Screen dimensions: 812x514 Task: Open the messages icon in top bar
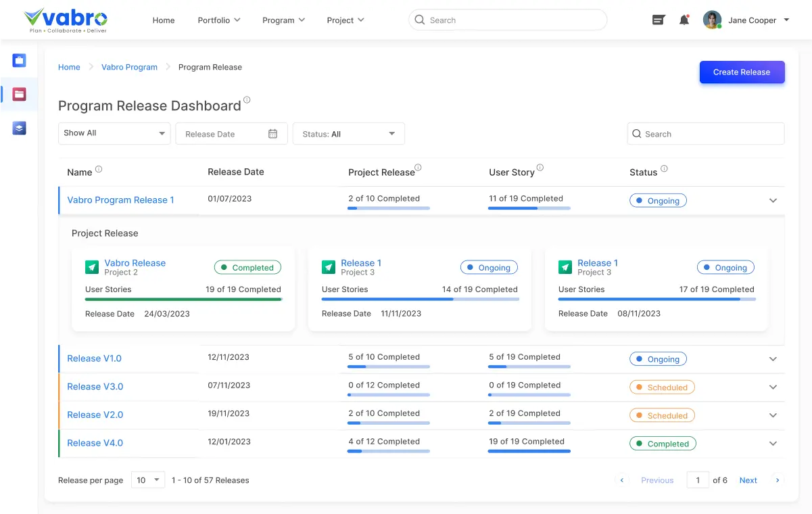[658, 20]
